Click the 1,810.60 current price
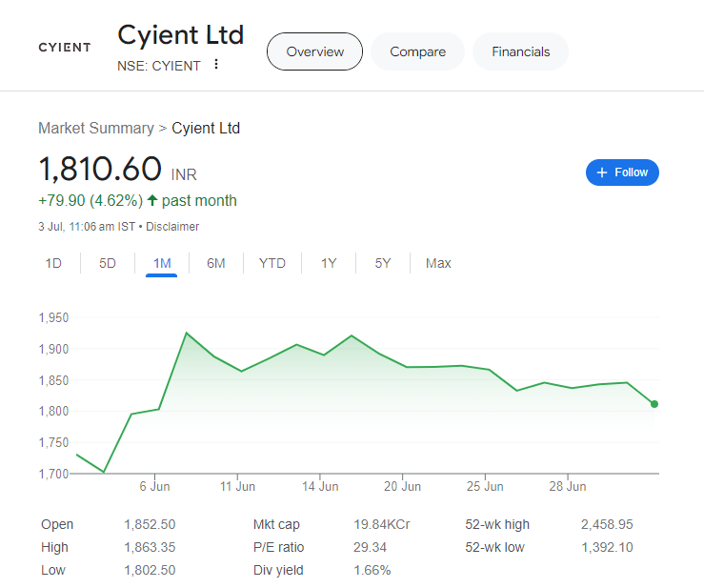Viewport: 704px width, 588px height. tap(100, 169)
